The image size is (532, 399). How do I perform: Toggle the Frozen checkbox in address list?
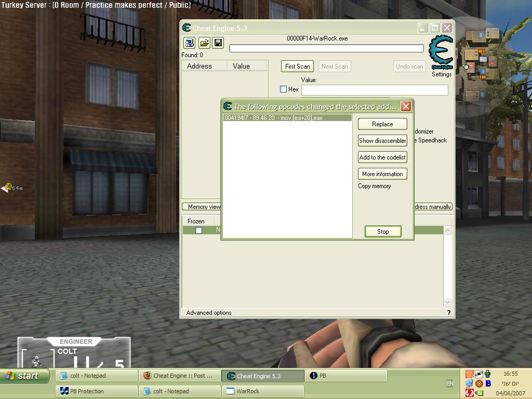198,230
